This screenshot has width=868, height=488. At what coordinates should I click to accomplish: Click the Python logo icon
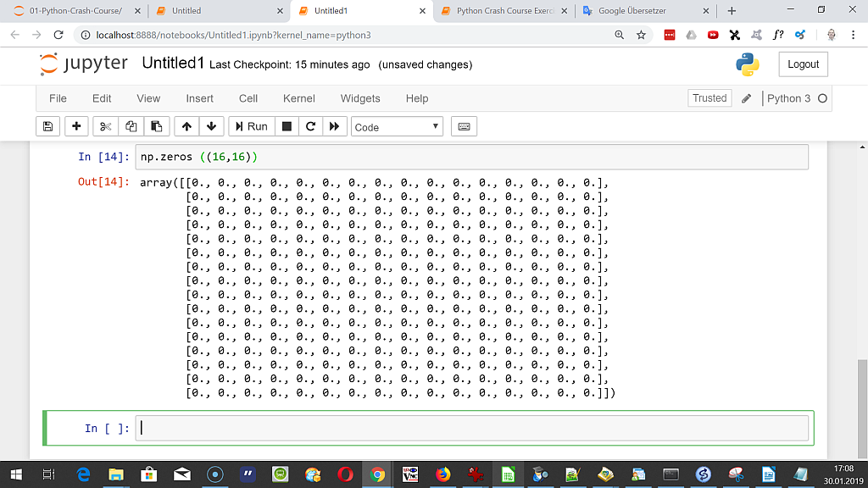[748, 64]
